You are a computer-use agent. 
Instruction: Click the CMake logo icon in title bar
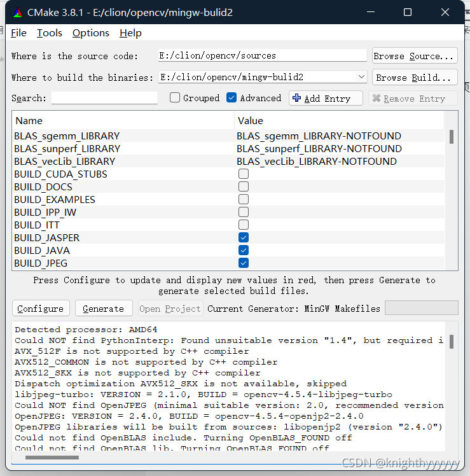click(18, 13)
